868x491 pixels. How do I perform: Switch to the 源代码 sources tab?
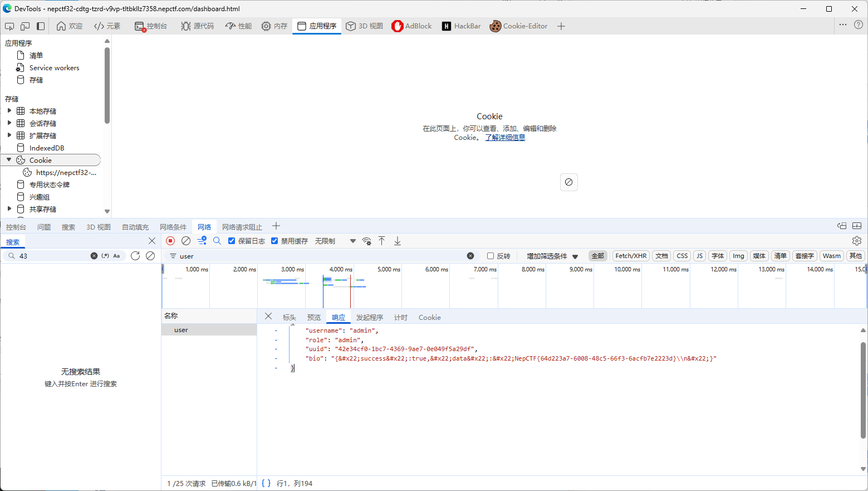click(x=197, y=26)
